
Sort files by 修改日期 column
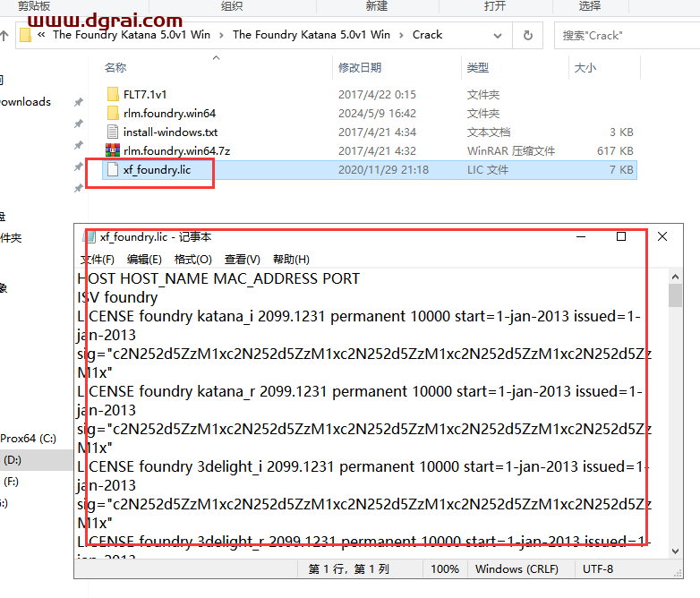[x=360, y=68]
